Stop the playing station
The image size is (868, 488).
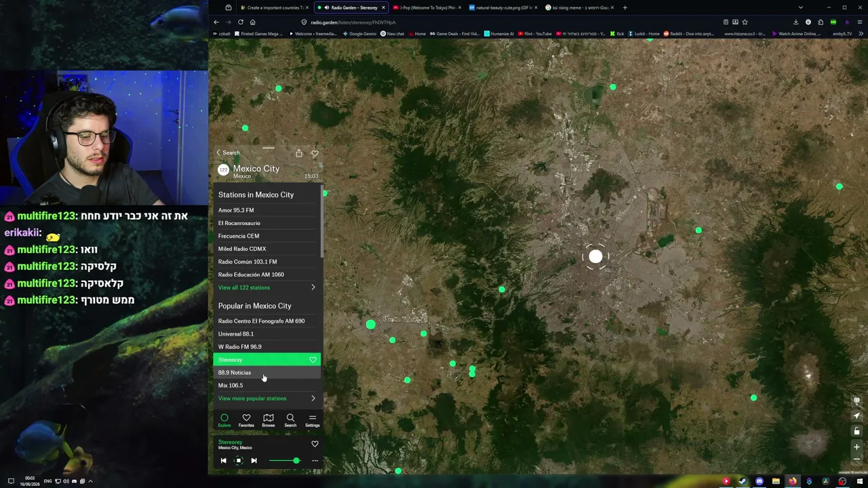point(239,461)
